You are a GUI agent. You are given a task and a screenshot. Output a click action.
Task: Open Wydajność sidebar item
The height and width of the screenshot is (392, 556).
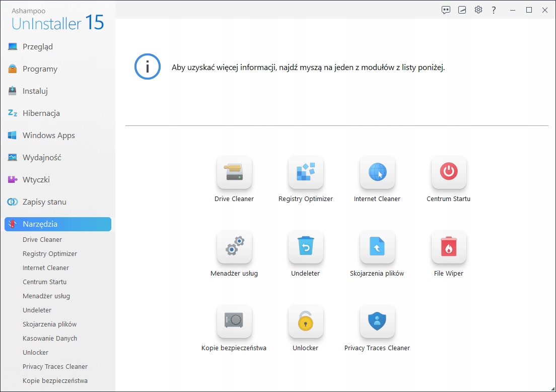(42, 158)
